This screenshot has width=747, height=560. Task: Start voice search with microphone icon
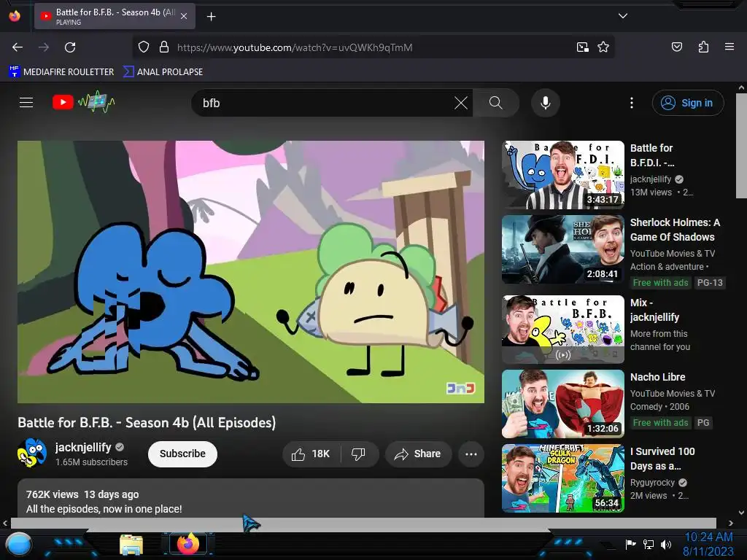tap(546, 103)
